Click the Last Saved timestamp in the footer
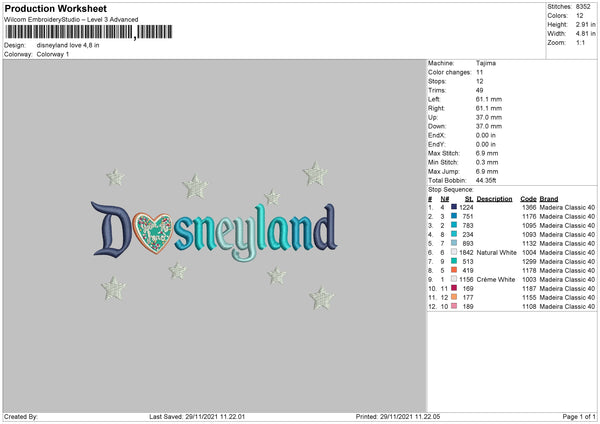Viewport: 600px width, 424px height. click(x=197, y=416)
